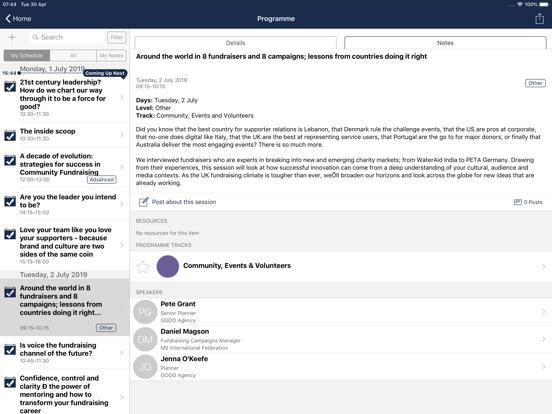Viewport: 552px width, 414px height.
Task: Click the post compose pencil icon
Action: point(144,202)
